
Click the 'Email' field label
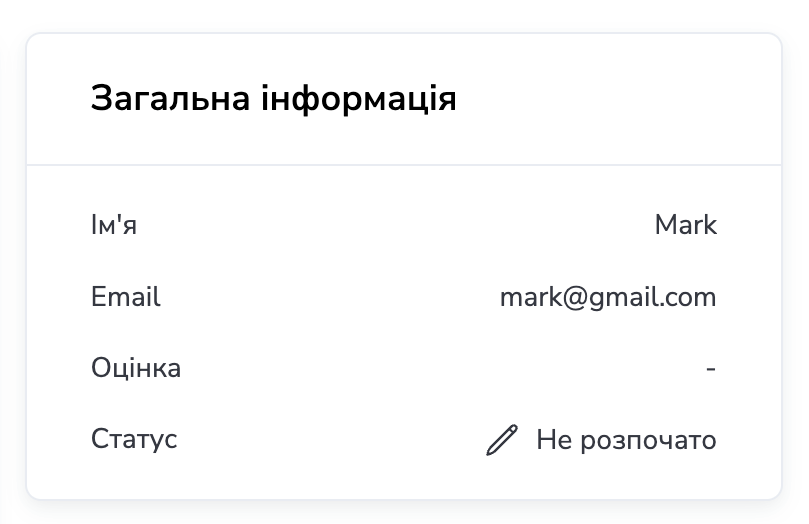click(125, 297)
